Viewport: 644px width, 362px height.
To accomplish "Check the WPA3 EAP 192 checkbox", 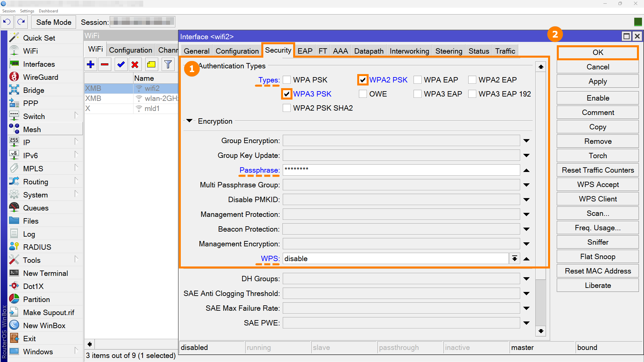I will (472, 94).
